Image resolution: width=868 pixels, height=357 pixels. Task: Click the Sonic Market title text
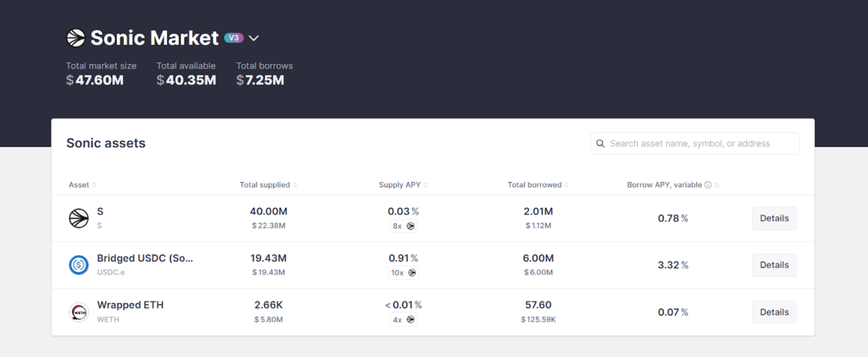pos(154,38)
